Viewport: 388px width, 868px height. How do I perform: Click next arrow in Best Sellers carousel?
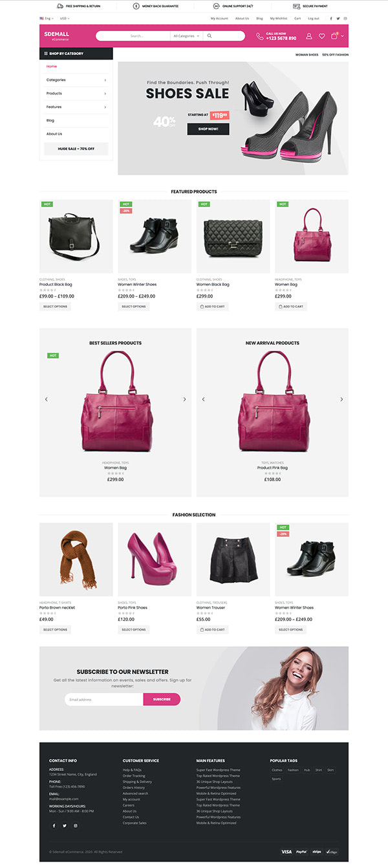coord(184,399)
